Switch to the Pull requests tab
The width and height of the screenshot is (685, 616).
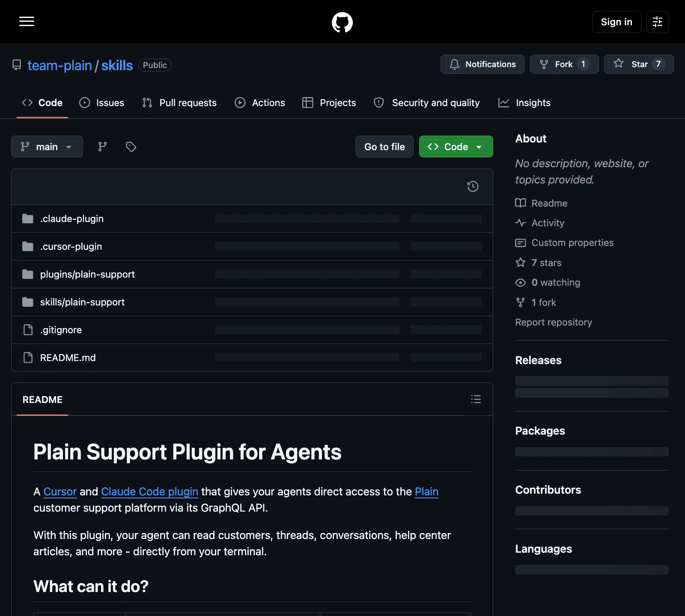pyautogui.click(x=179, y=103)
